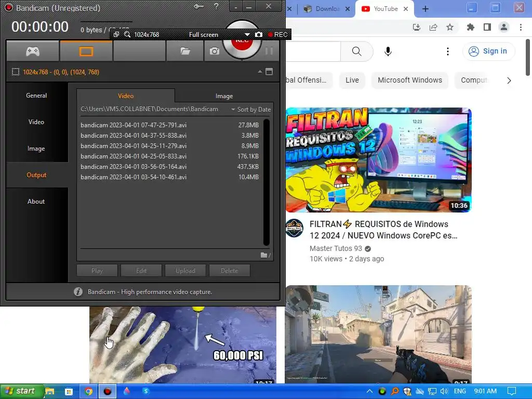Open Chrome three-dot menu
This screenshot has width=532, height=399.
tap(521, 27)
